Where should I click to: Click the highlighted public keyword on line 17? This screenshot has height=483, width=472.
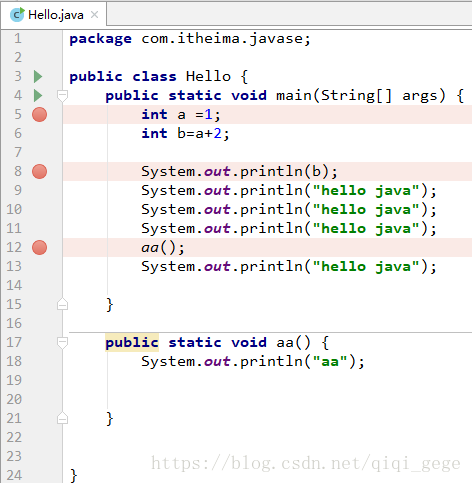coord(132,343)
